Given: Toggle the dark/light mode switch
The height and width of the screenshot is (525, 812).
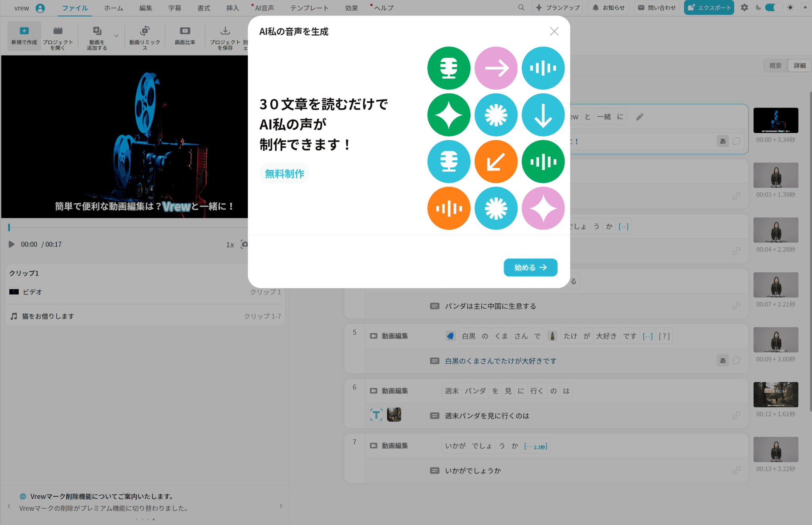Looking at the screenshot, I should 774,8.
